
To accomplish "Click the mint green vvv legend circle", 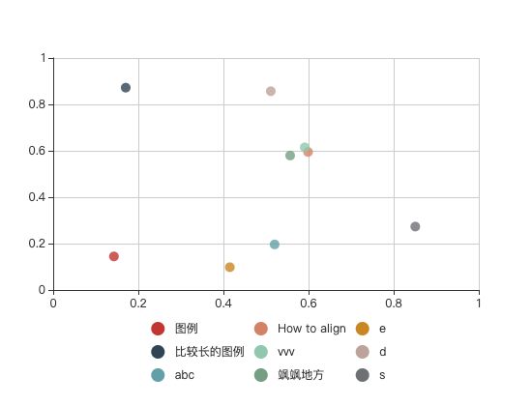I will 261,352.
